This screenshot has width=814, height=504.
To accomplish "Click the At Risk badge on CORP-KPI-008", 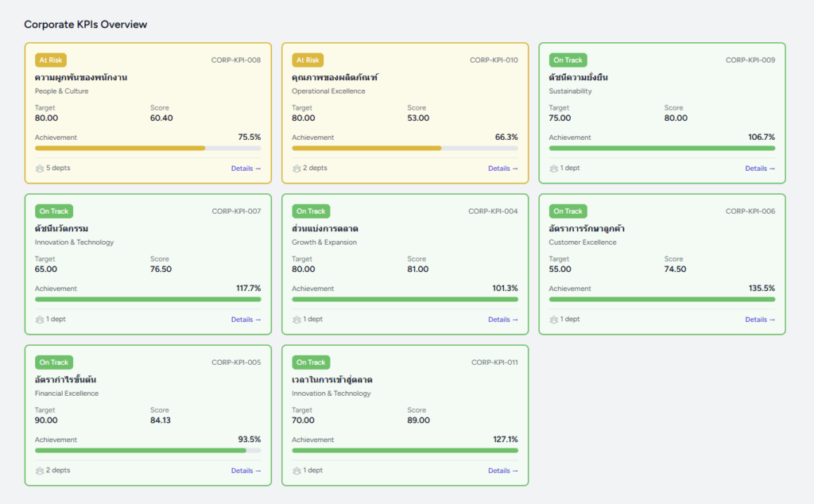I will pyautogui.click(x=51, y=60).
